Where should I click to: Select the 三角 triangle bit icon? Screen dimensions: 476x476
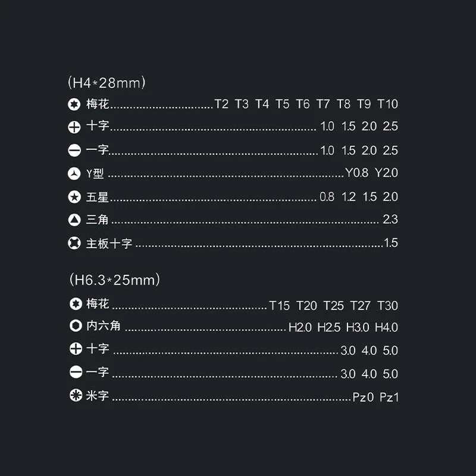[74, 220]
